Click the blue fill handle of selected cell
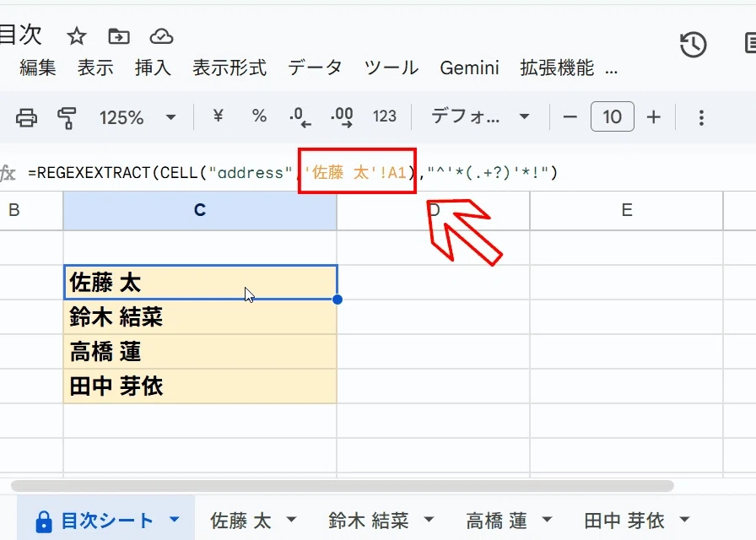The width and height of the screenshot is (756, 540). click(337, 300)
